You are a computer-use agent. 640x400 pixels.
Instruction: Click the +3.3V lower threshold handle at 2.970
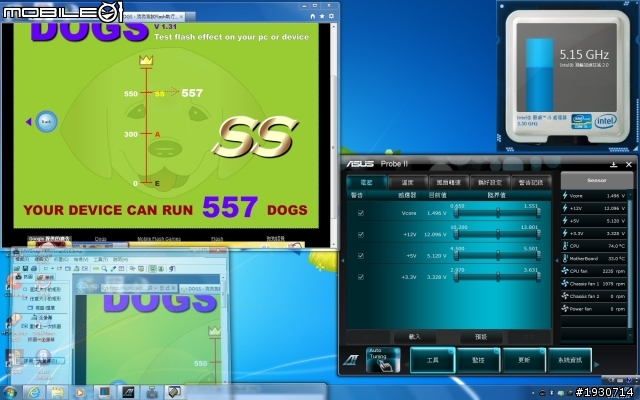[456, 276]
